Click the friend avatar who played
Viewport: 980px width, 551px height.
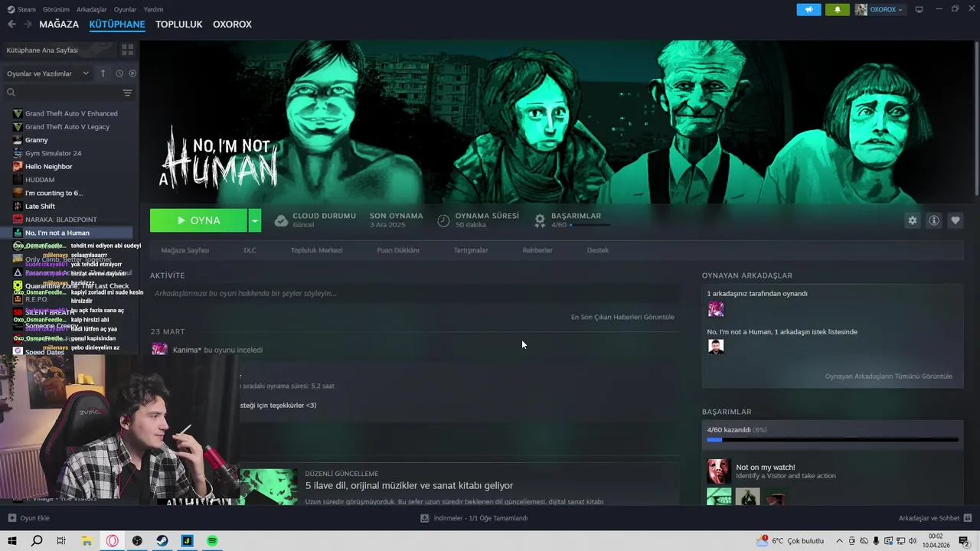pos(716,309)
